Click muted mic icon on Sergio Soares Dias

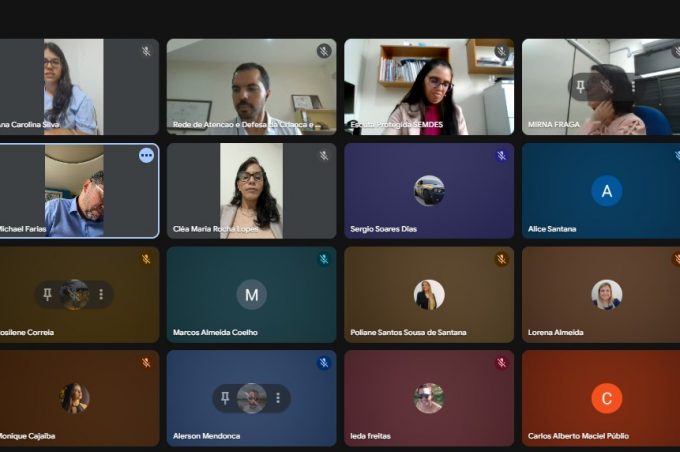point(501,155)
